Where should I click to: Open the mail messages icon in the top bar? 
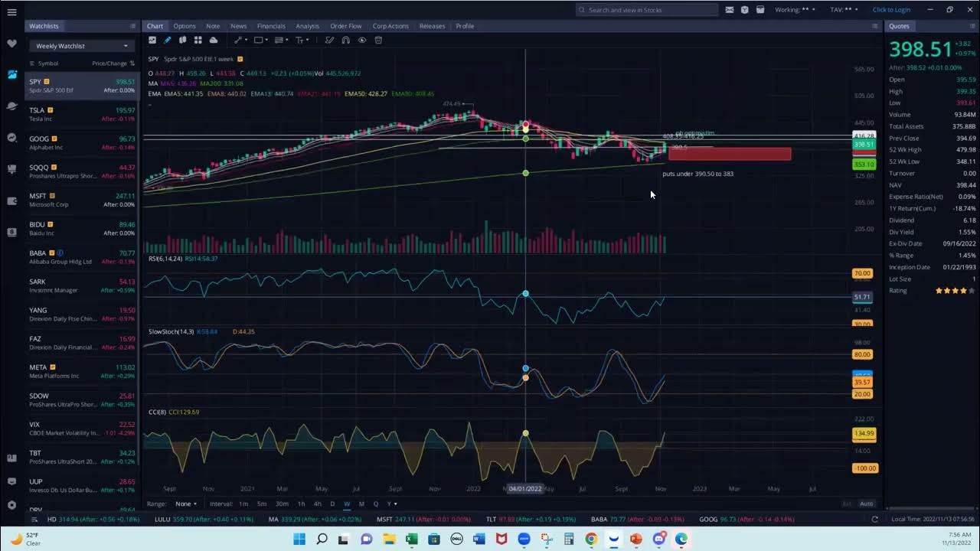[x=729, y=10]
